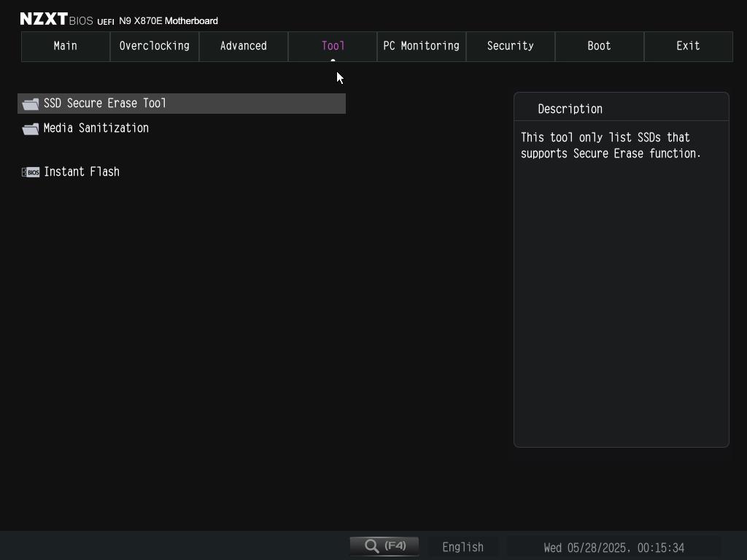
Task: Switch to the Main tab
Action: 66,46
